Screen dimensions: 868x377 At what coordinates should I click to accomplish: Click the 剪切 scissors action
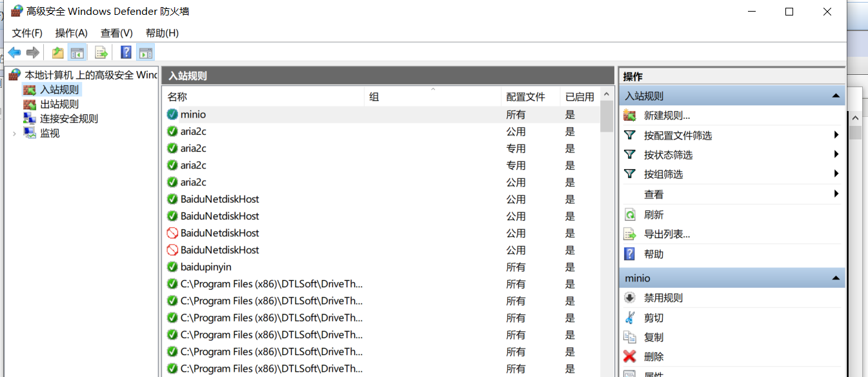[654, 318]
